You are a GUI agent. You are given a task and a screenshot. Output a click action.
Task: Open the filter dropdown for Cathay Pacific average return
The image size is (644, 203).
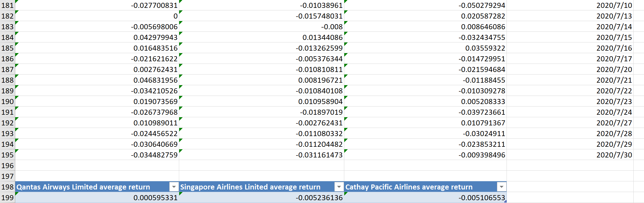[501, 186]
